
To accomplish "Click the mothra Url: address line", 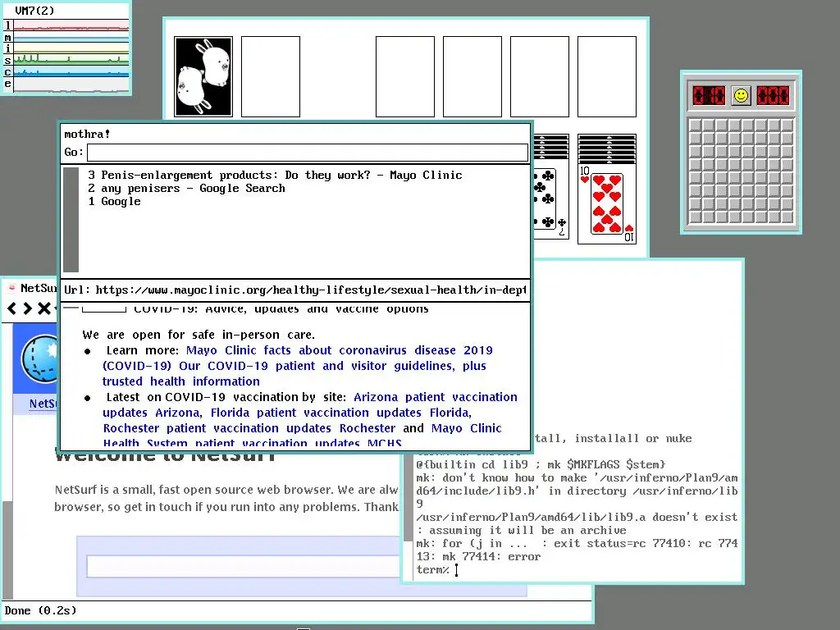I will 295,290.
